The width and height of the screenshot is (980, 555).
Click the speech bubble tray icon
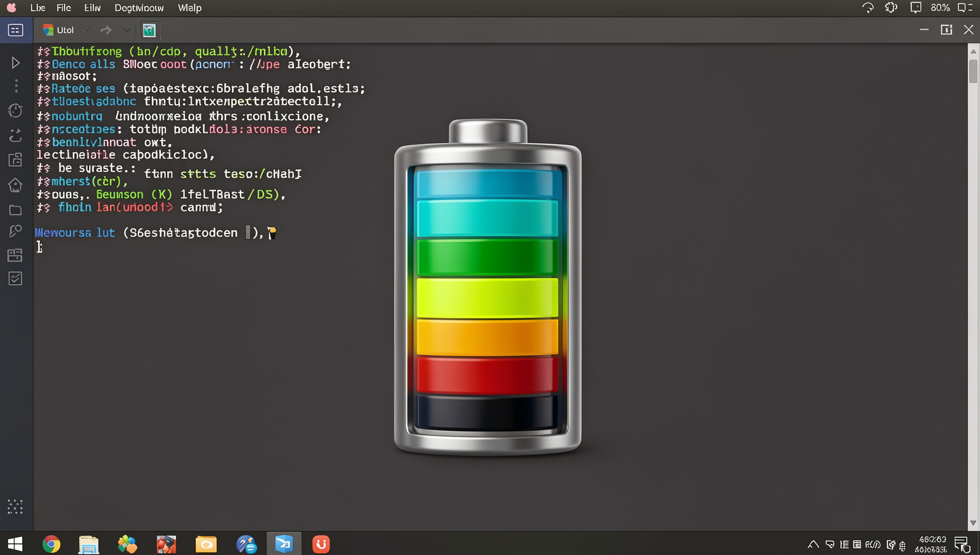click(x=830, y=544)
